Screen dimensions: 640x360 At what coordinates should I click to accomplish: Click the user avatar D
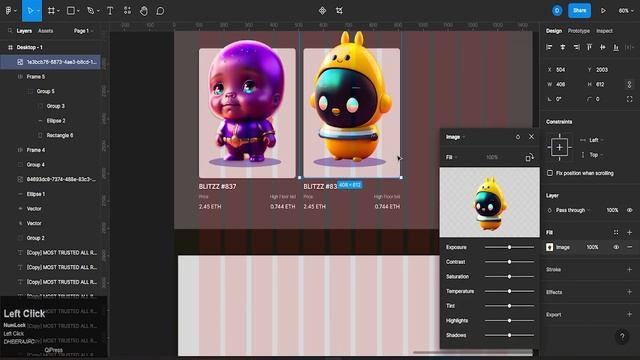click(557, 11)
